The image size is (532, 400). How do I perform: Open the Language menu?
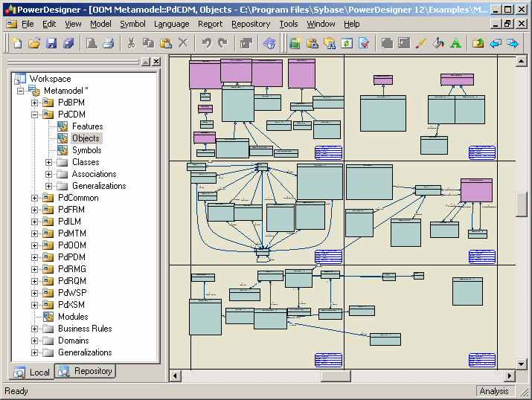pos(172,24)
